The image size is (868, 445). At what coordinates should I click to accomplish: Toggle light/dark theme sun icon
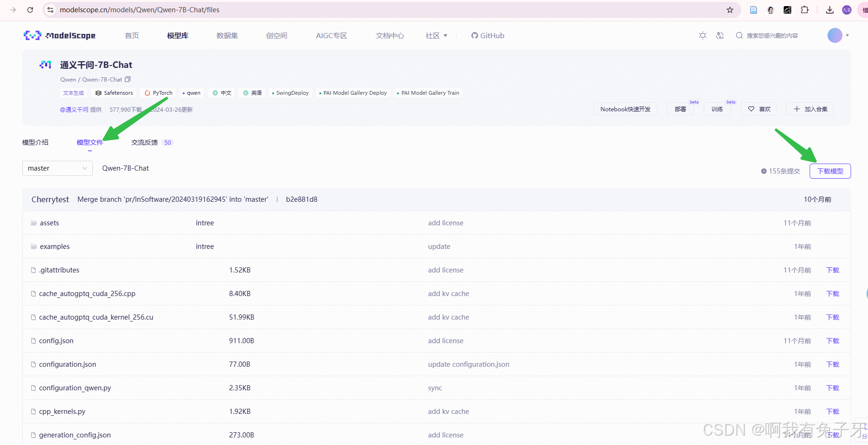[x=703, y=35]
